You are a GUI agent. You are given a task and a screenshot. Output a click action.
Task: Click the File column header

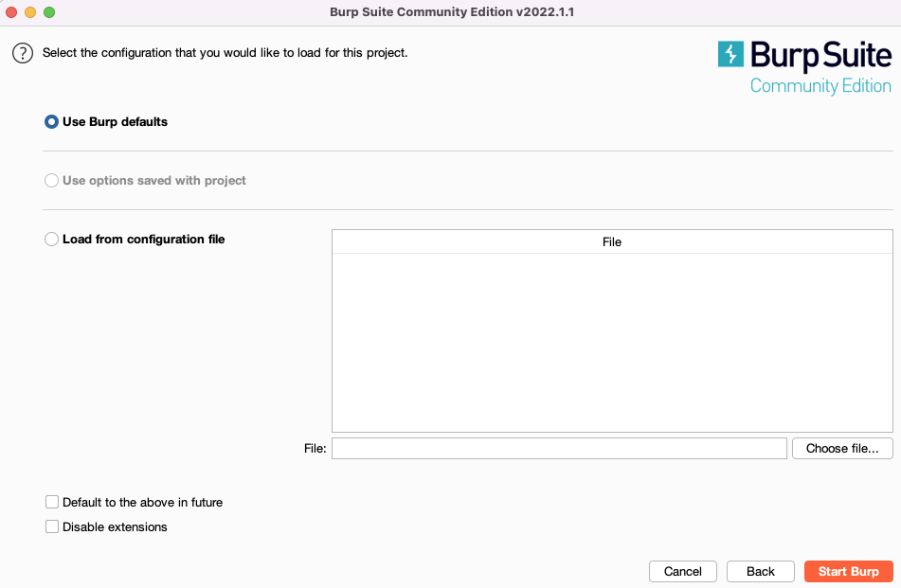[x=611, y=241]
